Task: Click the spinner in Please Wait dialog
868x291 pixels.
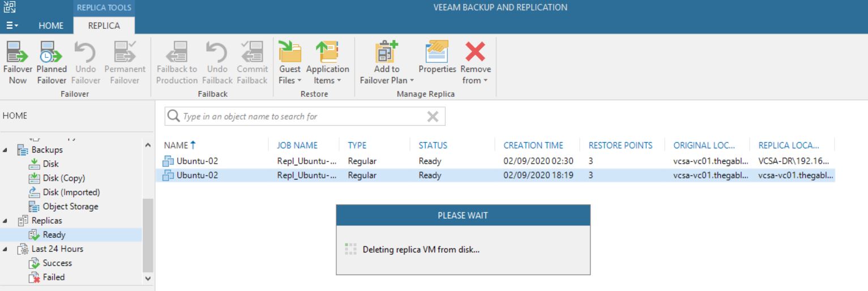Action: (x=350, y=249)
